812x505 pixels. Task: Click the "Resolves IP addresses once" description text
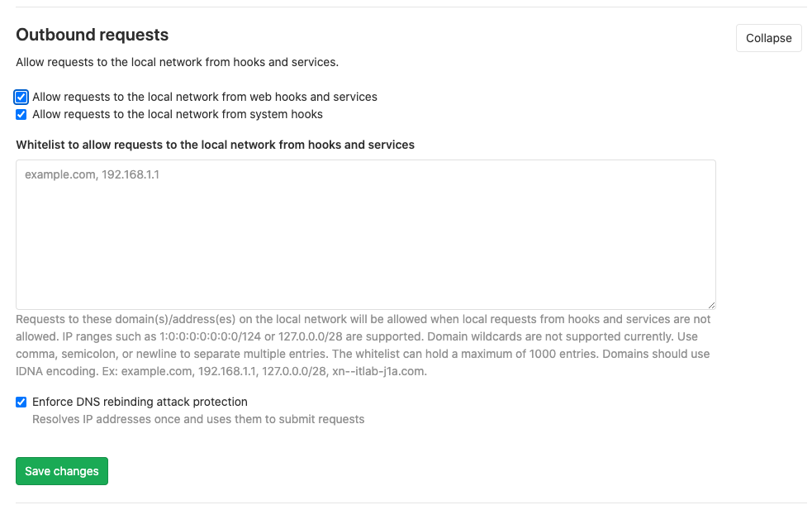[x=197, y=419]
